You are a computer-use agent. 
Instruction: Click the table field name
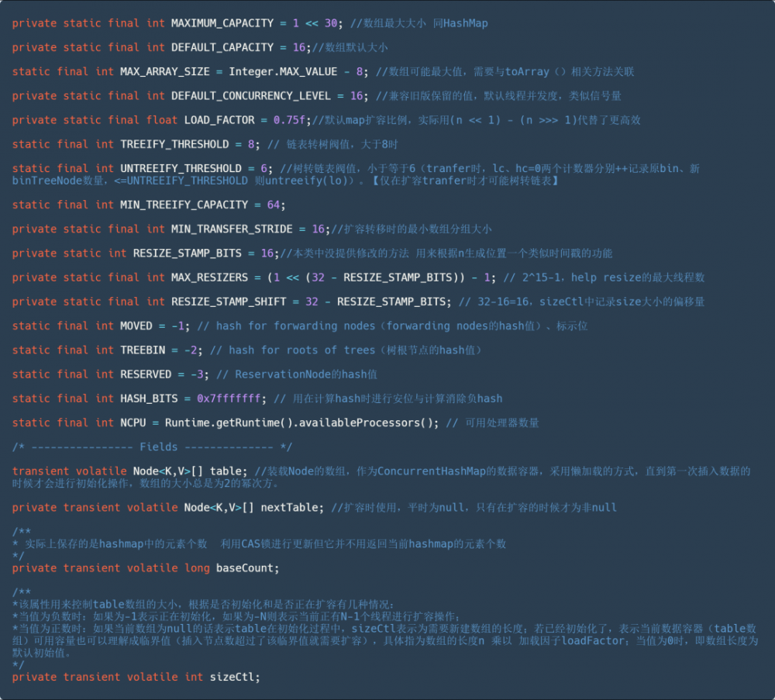226,471
